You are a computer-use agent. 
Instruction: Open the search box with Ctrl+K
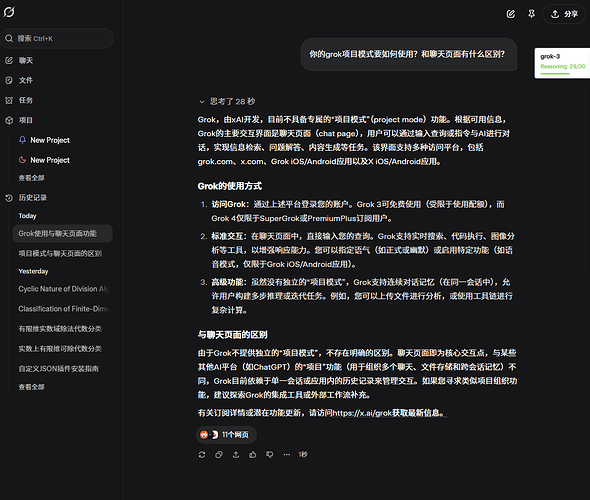click(x=57, y=38)
